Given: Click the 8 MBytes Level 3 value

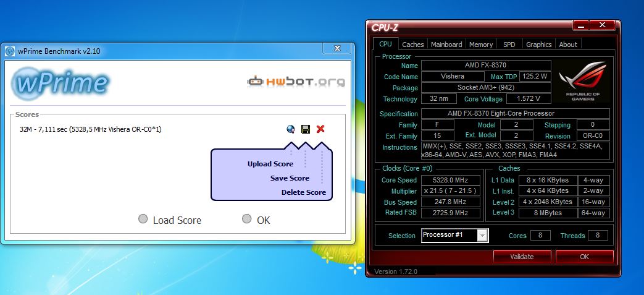Looking at the screenshot, I should coord(548,213).
